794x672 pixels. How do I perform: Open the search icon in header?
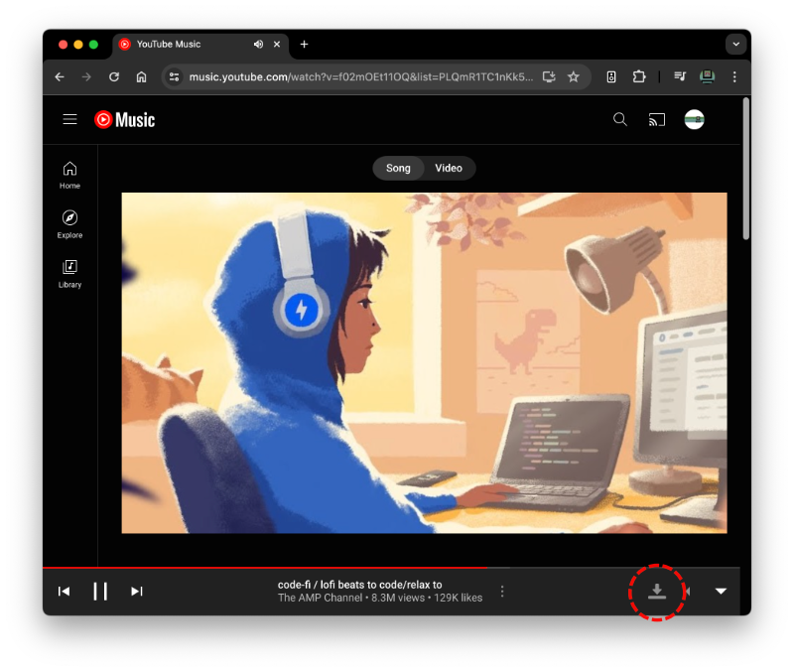(619, 119)
